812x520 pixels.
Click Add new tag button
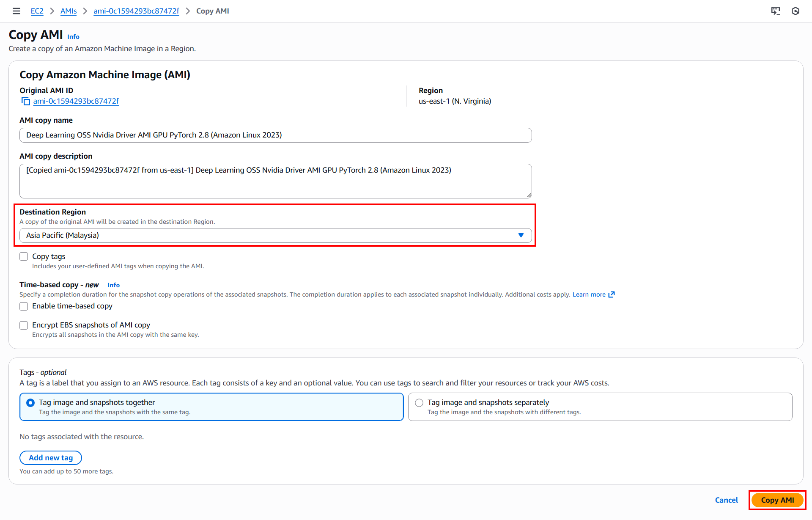click(51, 458)
